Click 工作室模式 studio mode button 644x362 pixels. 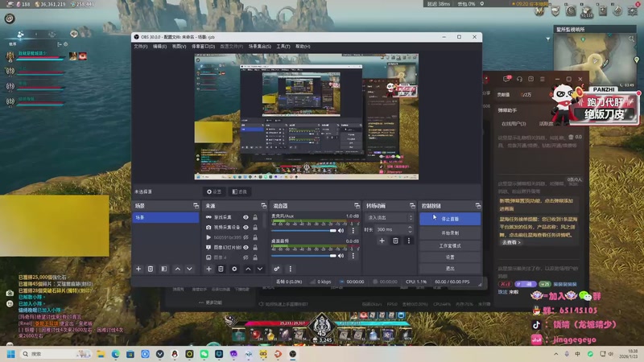[450, 245]
